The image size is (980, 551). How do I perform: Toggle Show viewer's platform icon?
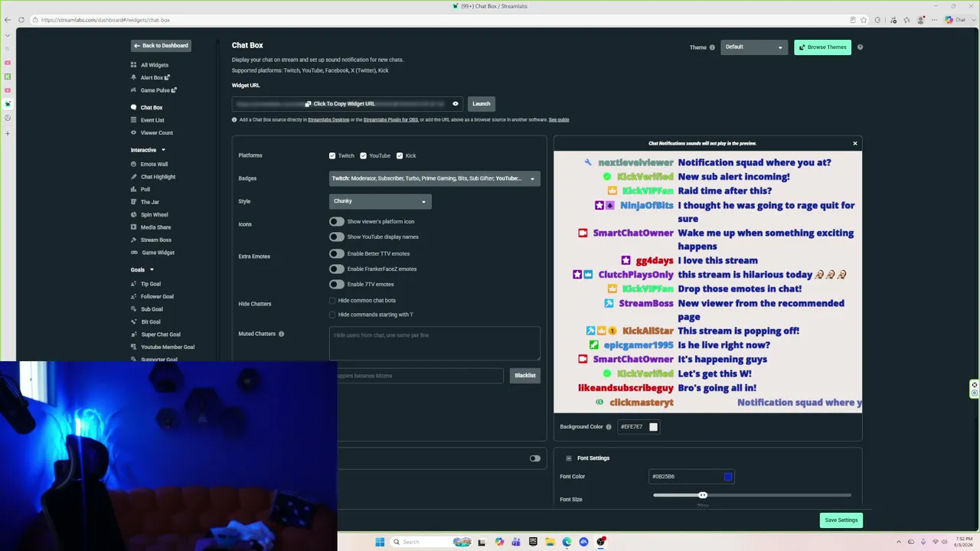tap(337, 221)
